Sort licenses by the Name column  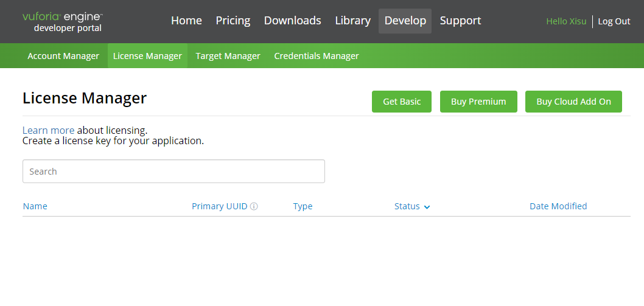[x=35, y=206]
